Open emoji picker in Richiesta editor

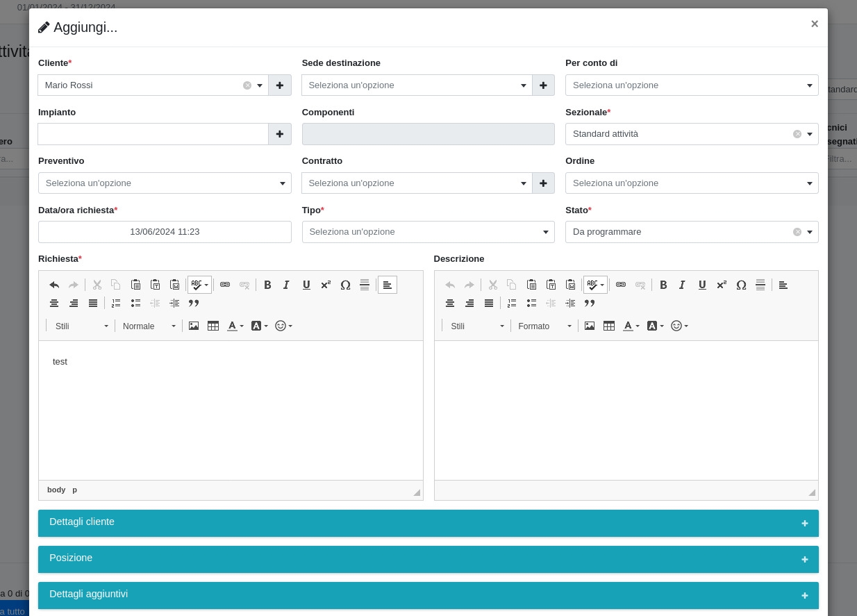point(283,326)
